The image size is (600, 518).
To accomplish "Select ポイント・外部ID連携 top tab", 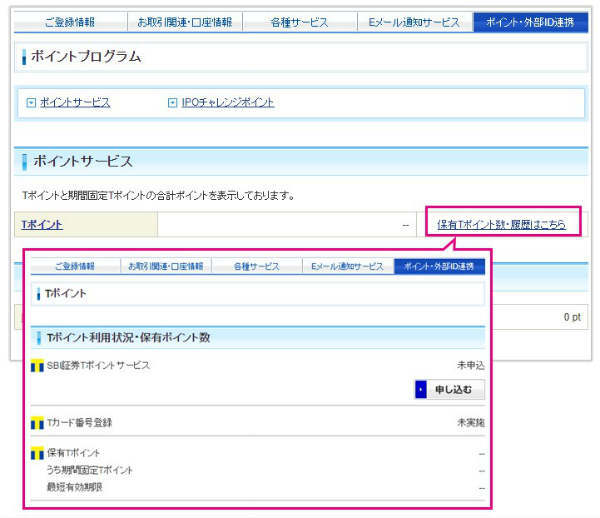I will [x=531, y=22].
